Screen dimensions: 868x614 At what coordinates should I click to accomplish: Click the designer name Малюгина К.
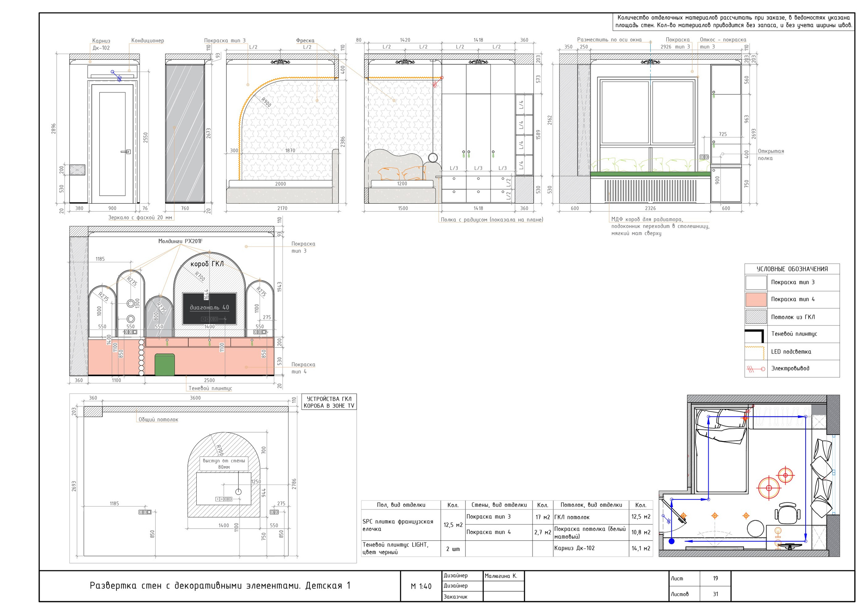click(x=500, y=576)
